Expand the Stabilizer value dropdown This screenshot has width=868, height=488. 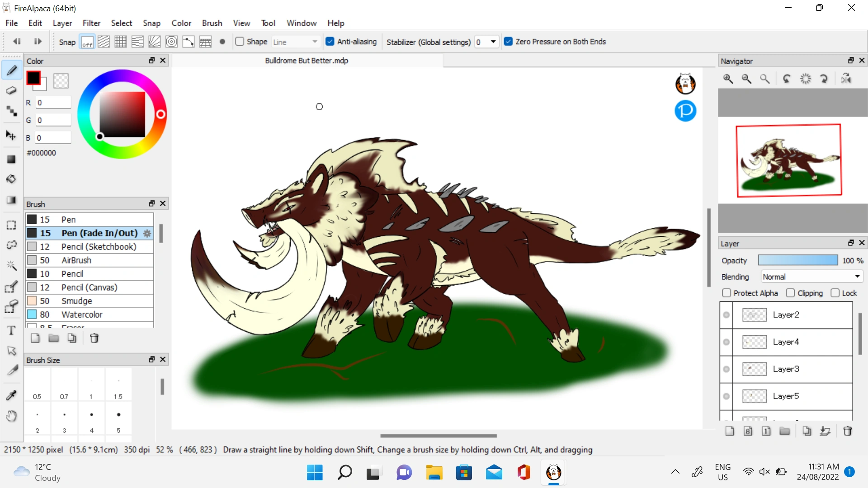point(493,42)
